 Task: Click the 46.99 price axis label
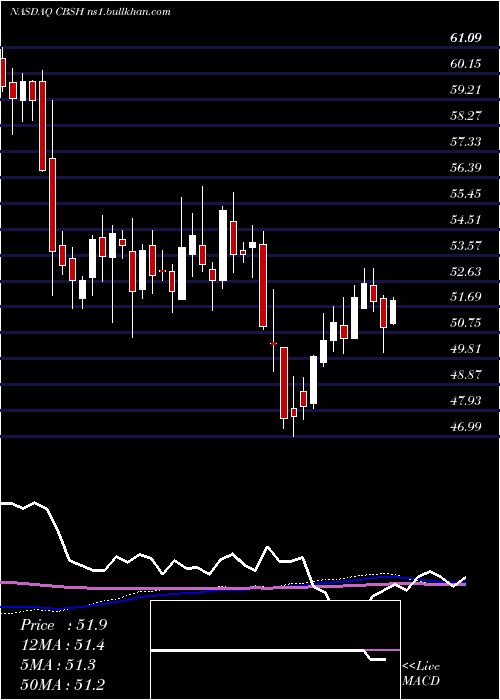[466, 426]
